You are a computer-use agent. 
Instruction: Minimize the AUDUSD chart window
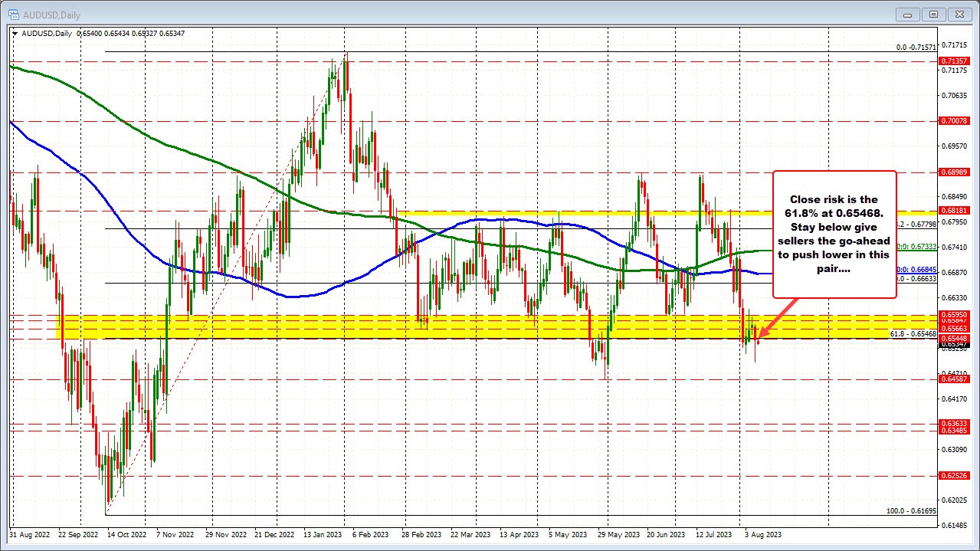coord(907,14)
